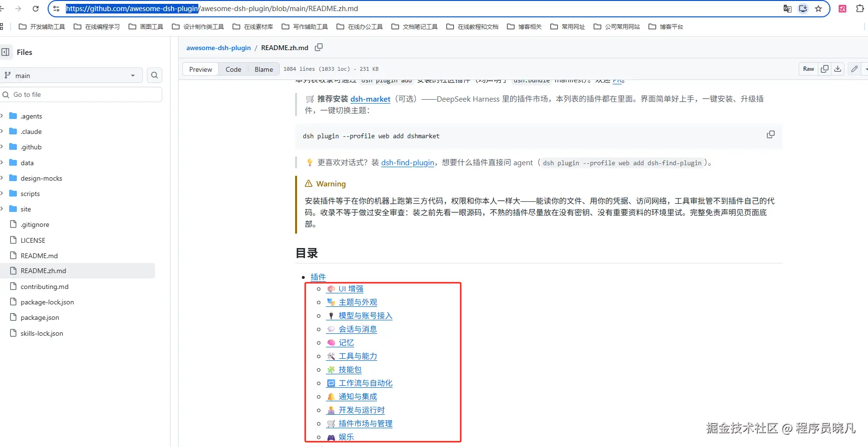The width and height of the screenshot is (868, 447).
Task: Jump to the 插件市场与管理 section
Action: point(360,423)
